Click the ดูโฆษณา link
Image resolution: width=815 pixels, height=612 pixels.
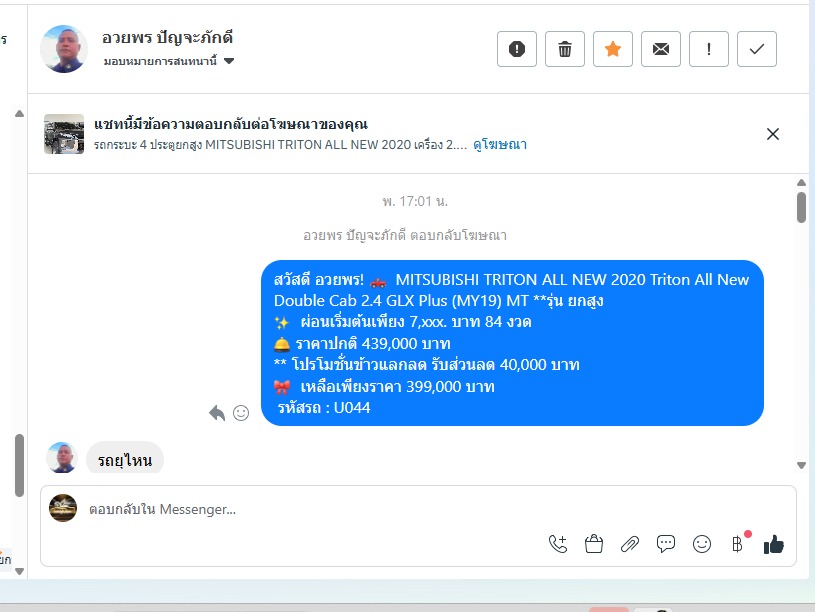(x=499, y=145)
